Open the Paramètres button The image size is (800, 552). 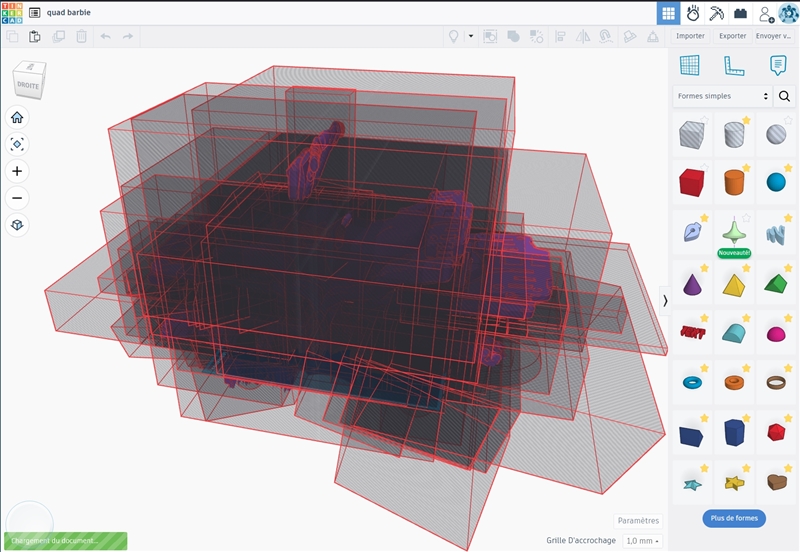coord(638,520)
